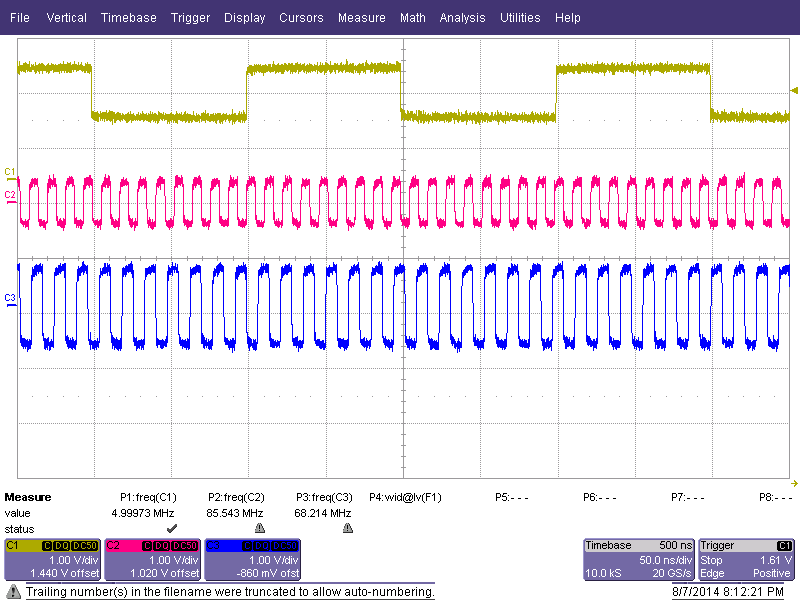Screen dimensions: 800x600
Task: Open the Vertical menu
Action: point(66,17)
